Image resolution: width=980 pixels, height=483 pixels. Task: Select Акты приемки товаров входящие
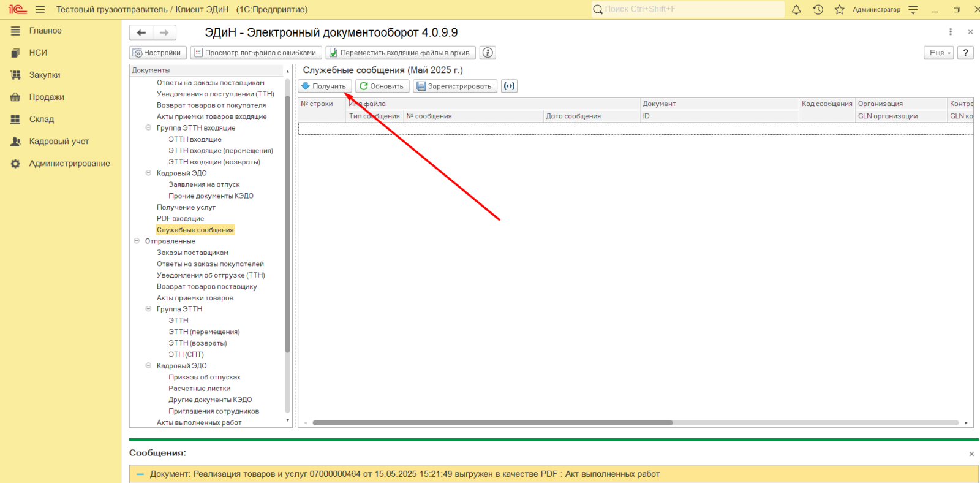[212, 116]
